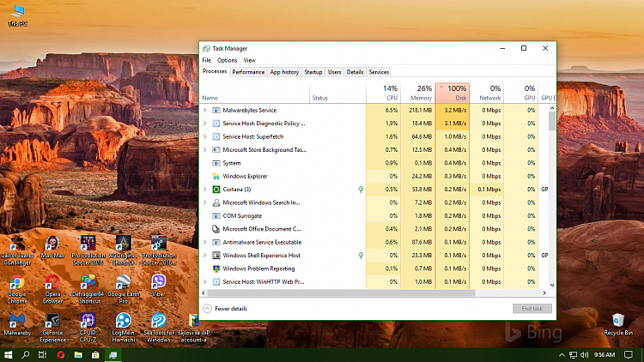The height and width of the screenshot is (362, 644).
Task: Open the File menu
Action: point(207,60)
